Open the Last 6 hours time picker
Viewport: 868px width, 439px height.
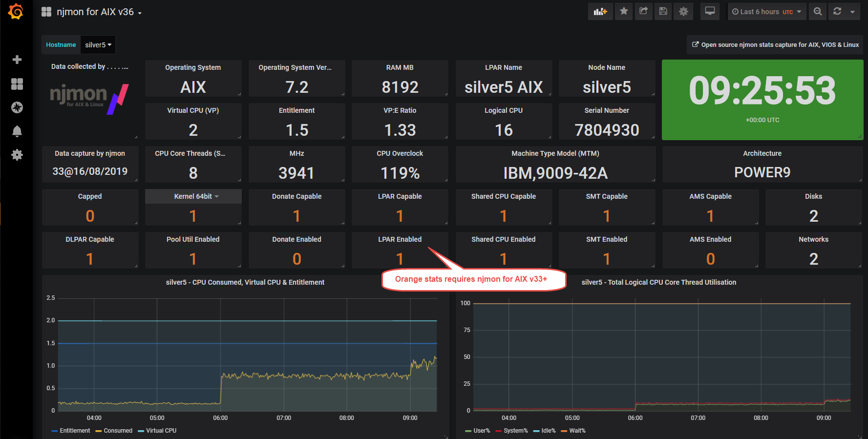click(766, 12)
